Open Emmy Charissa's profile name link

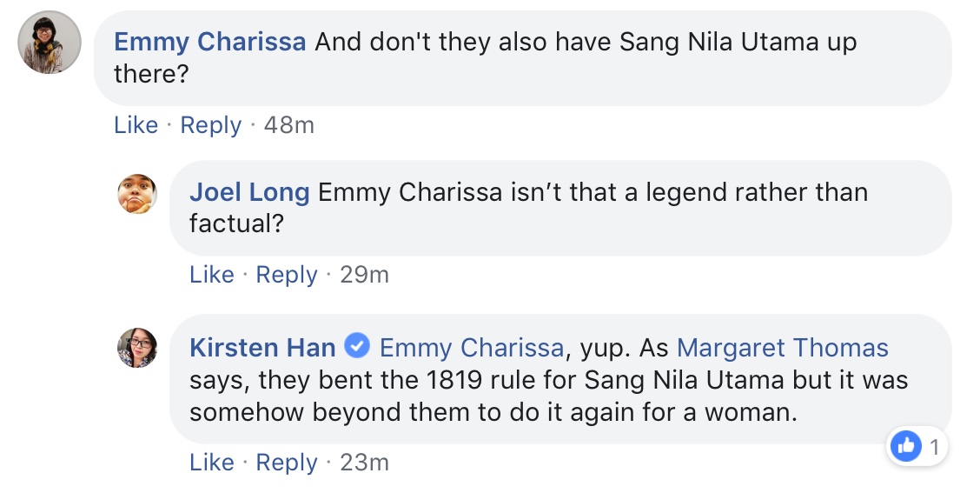click(x=209, y=42)
